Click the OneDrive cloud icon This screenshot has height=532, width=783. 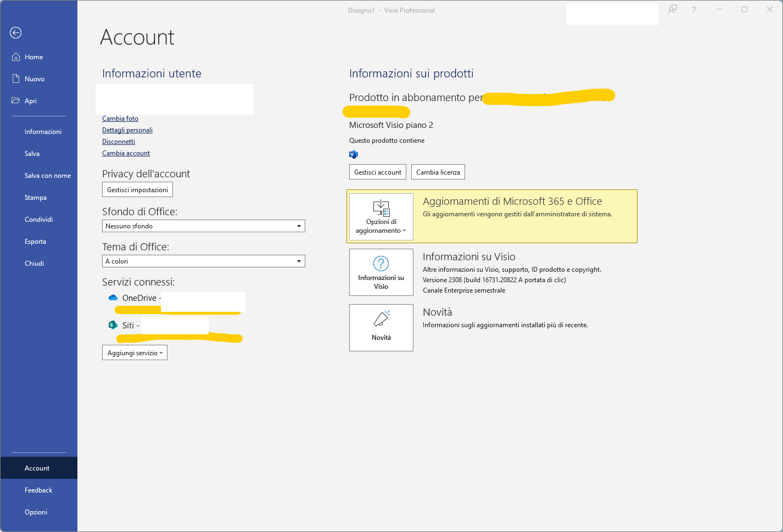pyautogui.click(x=113, y=298)
